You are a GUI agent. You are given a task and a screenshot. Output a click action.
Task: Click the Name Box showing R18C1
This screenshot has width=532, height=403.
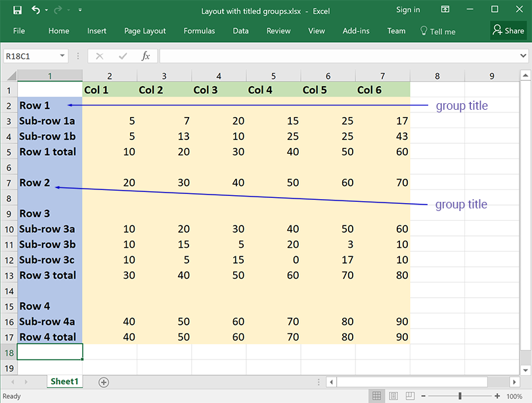32,56
